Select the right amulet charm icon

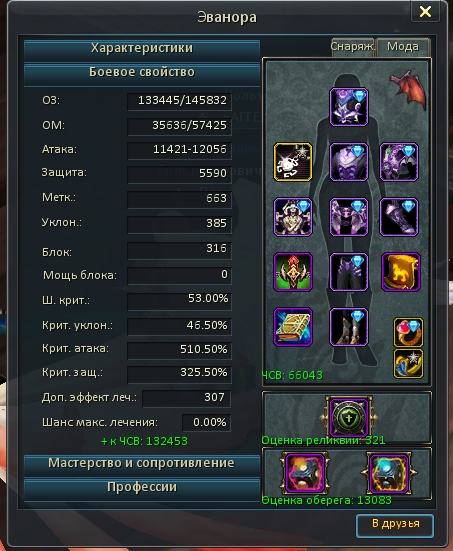tap(389, 473)
